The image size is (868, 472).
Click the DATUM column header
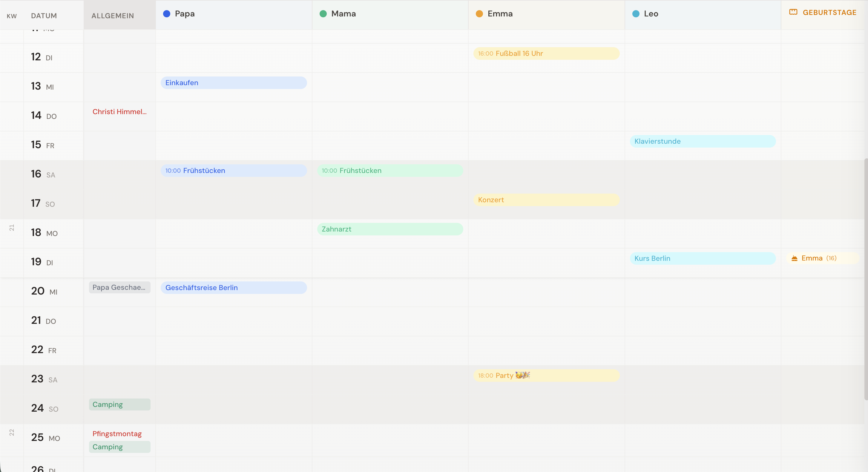(x=44, y=15)
